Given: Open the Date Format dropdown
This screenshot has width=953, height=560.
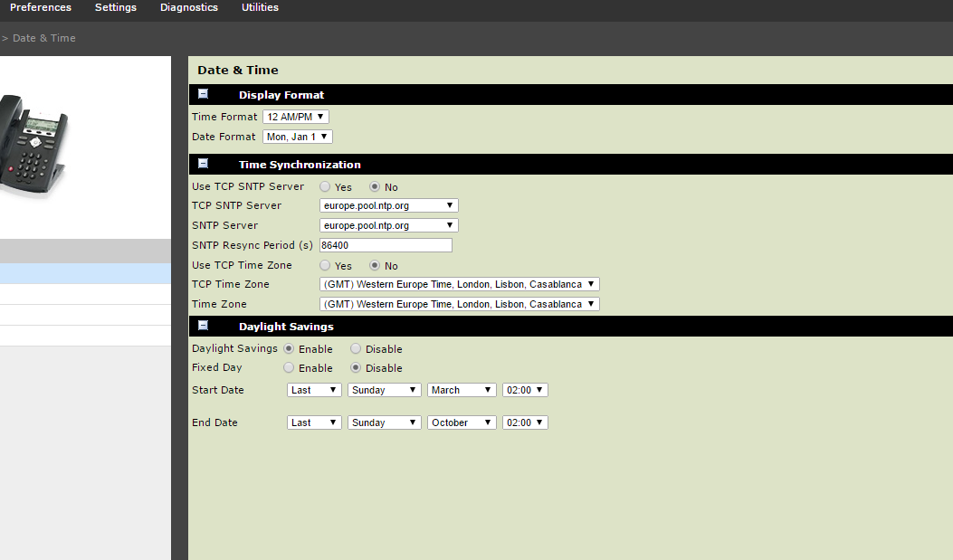Looking at the screenshot, I should (298, 137).
